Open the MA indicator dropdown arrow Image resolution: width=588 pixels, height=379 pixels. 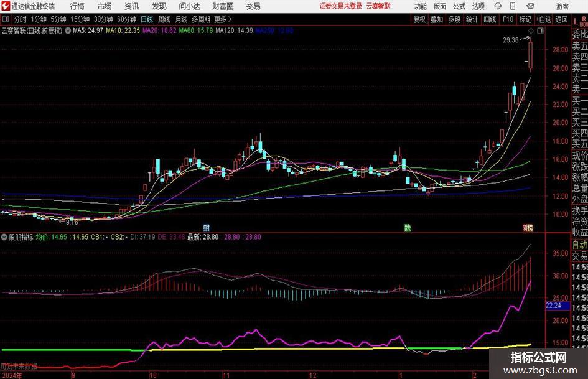point(68,30)
